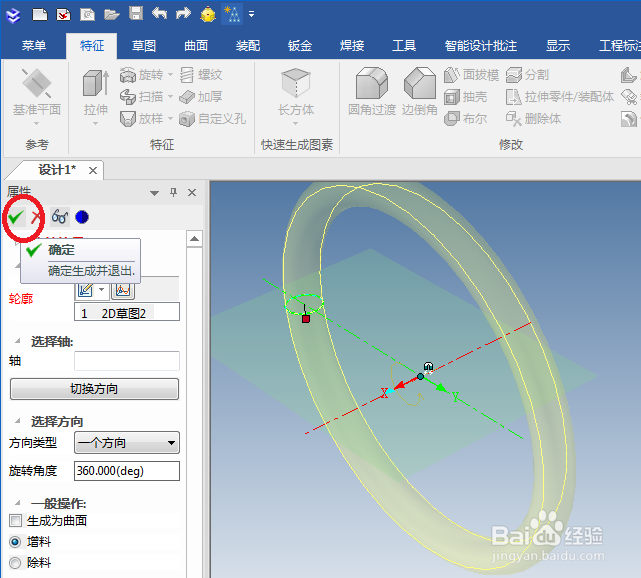Viewport: 641px width, 578px height.
Task: Collapse the 选择轴 section
Action: pyautogui.click(x=18, y=341)
